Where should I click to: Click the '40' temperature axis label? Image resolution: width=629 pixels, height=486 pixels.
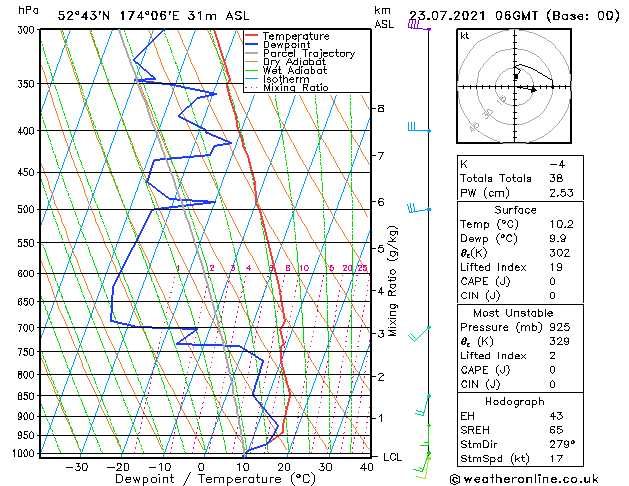(x=366, y=467)
